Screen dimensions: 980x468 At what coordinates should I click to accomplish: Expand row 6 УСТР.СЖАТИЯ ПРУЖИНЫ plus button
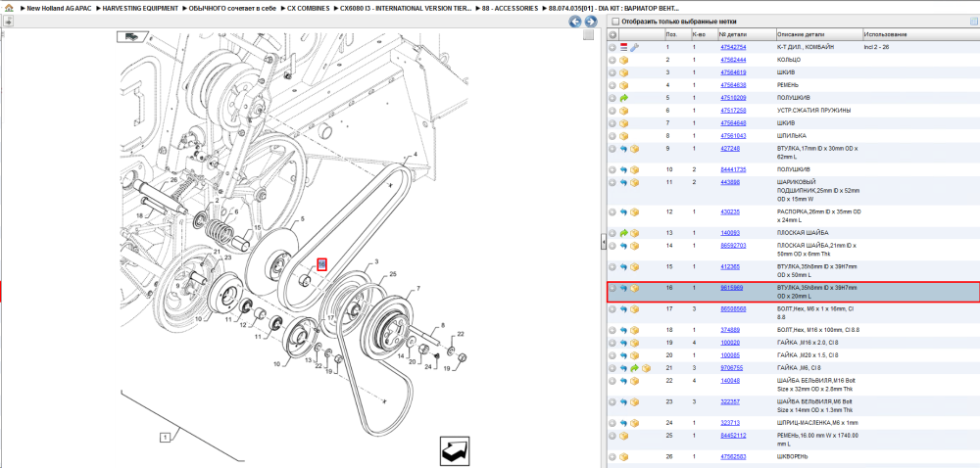click(x=612, y=111)
